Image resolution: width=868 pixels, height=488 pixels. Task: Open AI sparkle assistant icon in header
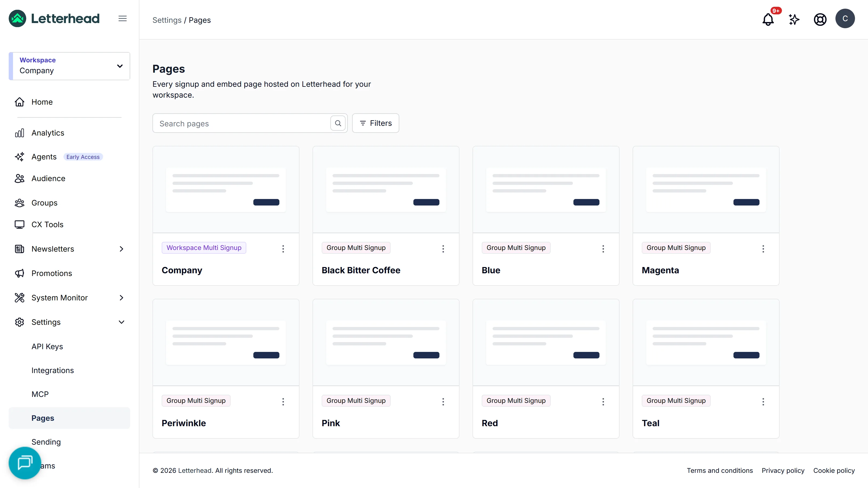[x=794, y=19]
